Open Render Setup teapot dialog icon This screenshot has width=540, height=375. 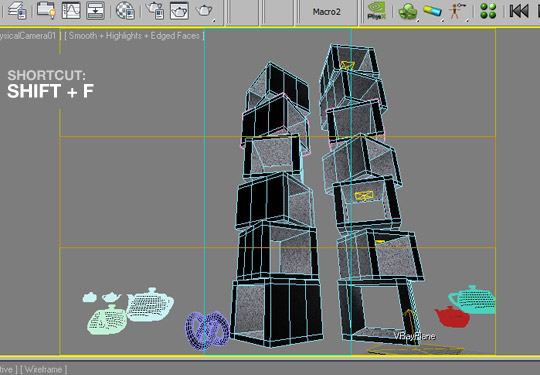coord(155,10)
